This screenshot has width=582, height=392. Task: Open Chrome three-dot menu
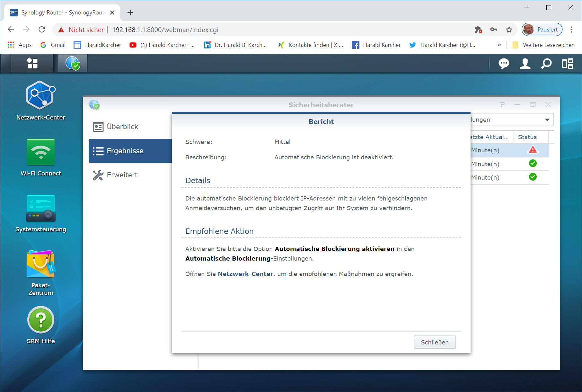(571, 30)
